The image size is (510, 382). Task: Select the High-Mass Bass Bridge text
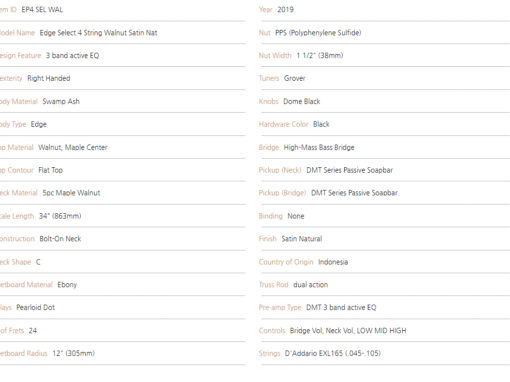tap(319, 147)
